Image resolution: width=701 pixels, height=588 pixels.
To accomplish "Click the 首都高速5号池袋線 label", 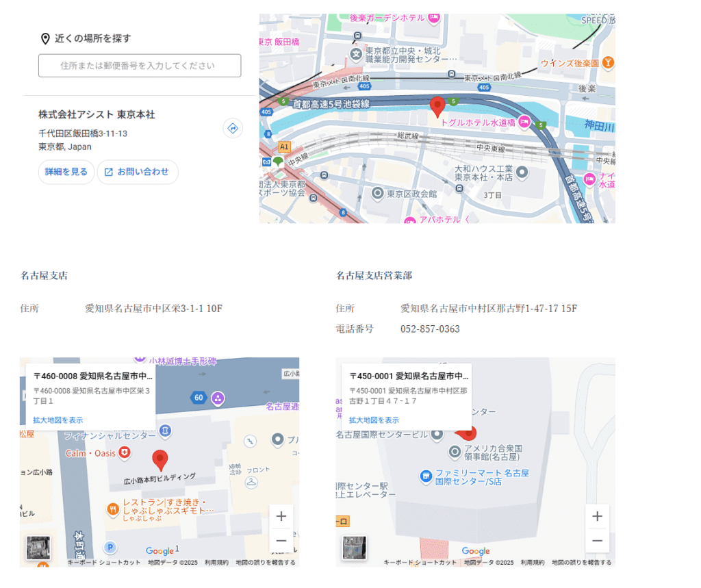I will pos(331,104).
